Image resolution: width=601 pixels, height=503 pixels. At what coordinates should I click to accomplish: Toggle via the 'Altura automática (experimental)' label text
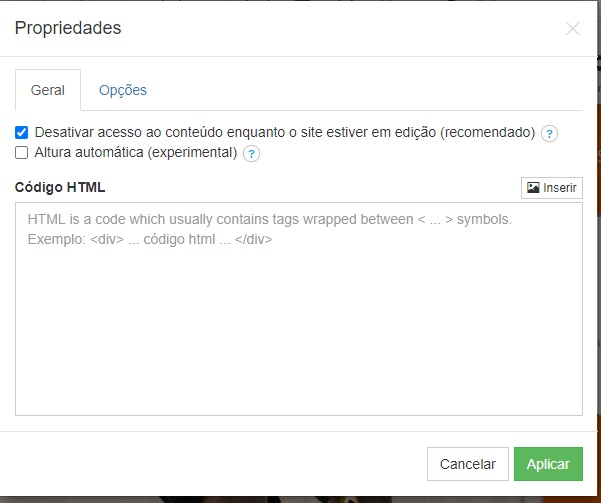[136, 153]
